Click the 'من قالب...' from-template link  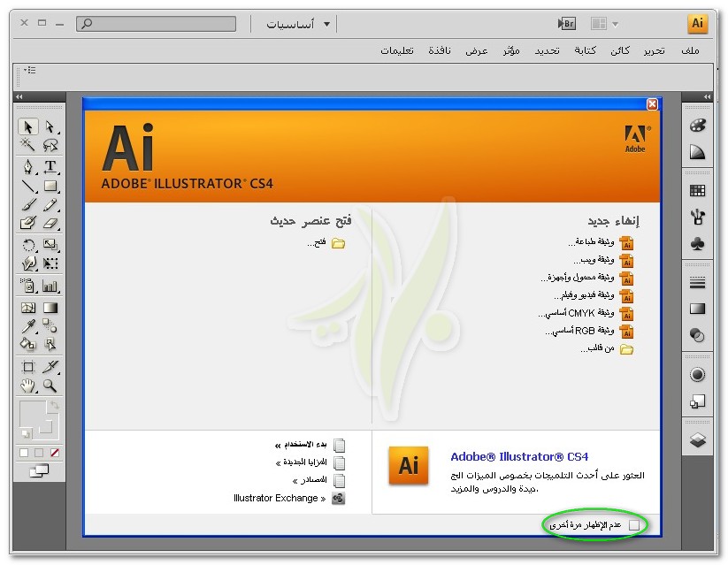pyautogui.click(x=607, y=348)
